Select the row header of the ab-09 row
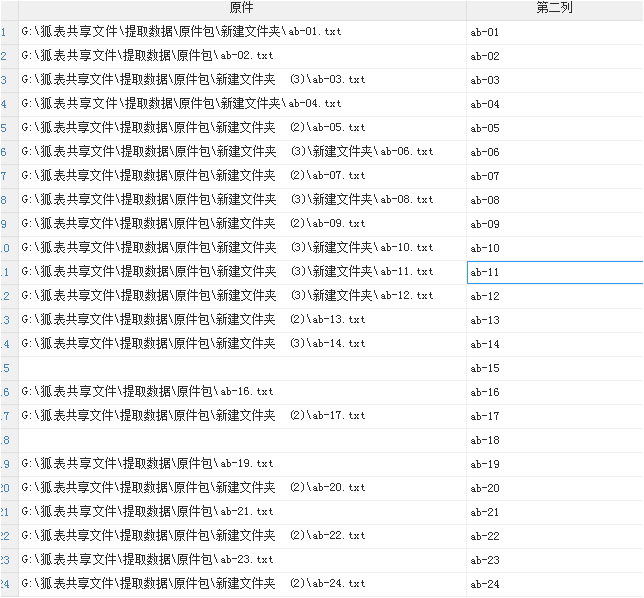This screenshot has width=644, height=598. tap(7, 224)
